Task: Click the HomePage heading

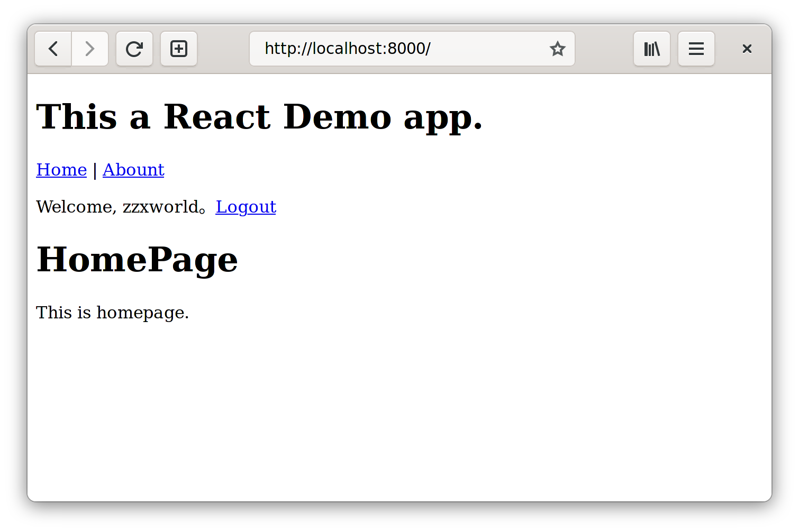Action: (137, 260)
